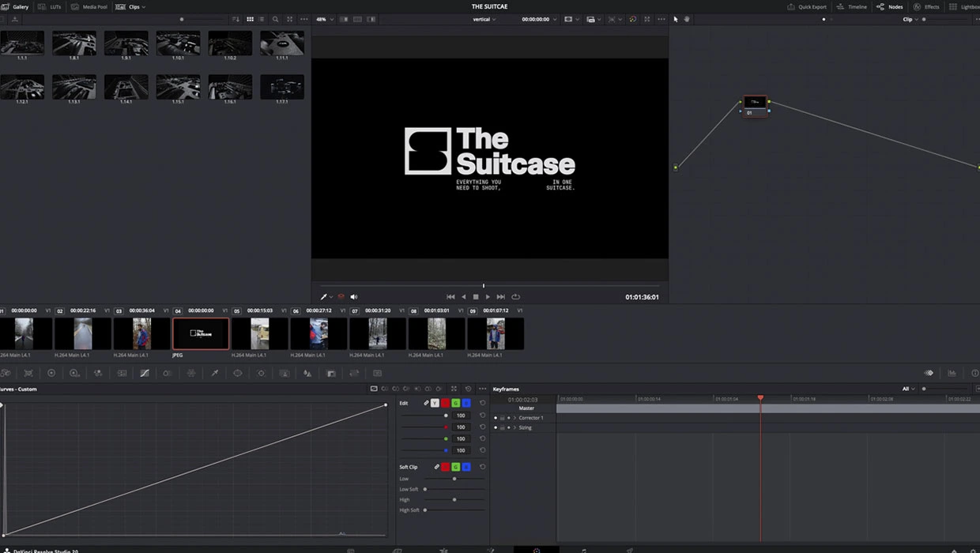Reset all curves icon

[468, 389]
